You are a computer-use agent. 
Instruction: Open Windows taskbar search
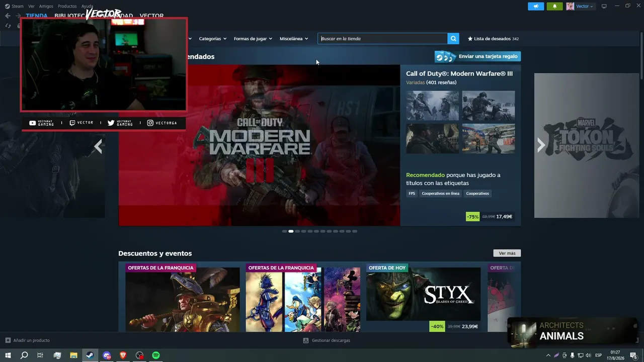[24, 355]
